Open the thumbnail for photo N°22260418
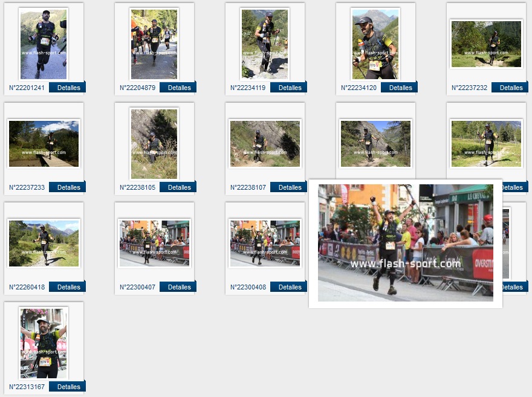Screen dimensions: 532x397 44,243
